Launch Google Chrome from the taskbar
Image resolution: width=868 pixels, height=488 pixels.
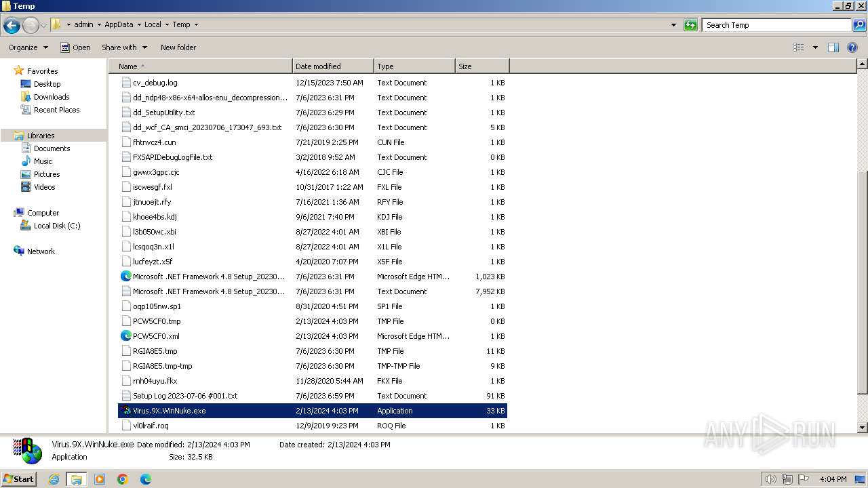pyautogui.click(x=123, y=479)
